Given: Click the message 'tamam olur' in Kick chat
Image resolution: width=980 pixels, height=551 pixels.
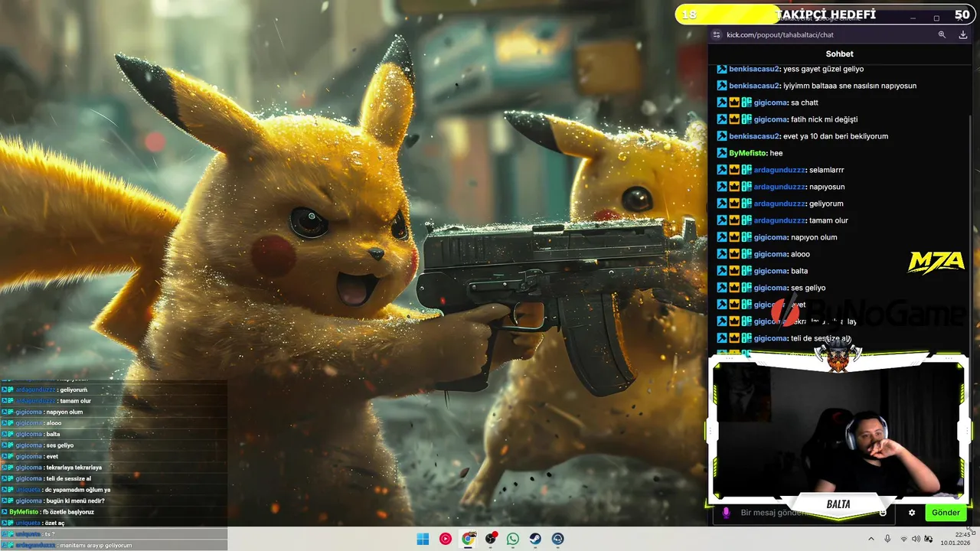Looking at the screenshot, I should tap(828, 220).
